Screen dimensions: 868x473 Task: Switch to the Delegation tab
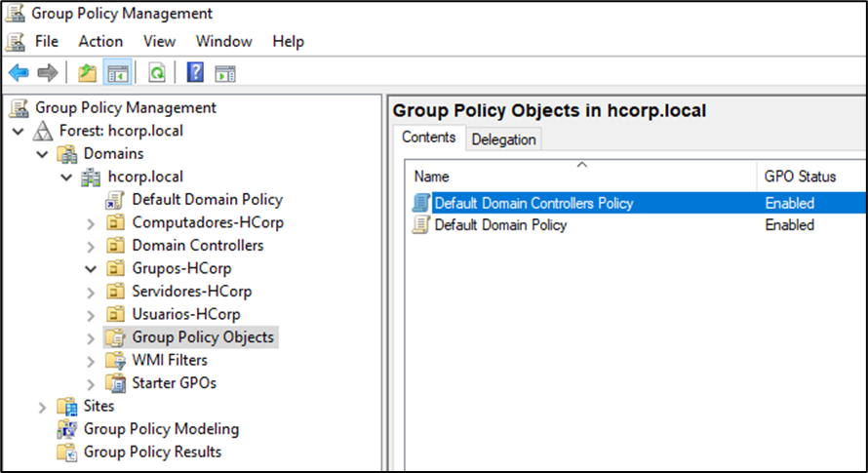503,139
